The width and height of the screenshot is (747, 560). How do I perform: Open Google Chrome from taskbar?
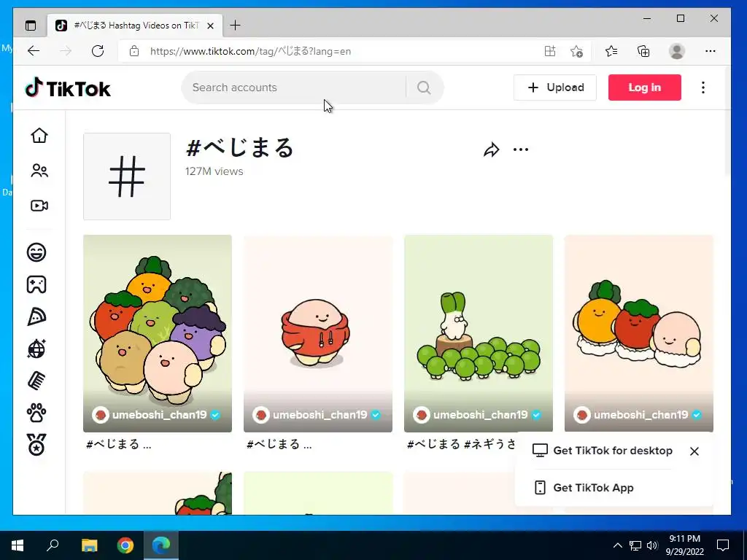(125, 545)
